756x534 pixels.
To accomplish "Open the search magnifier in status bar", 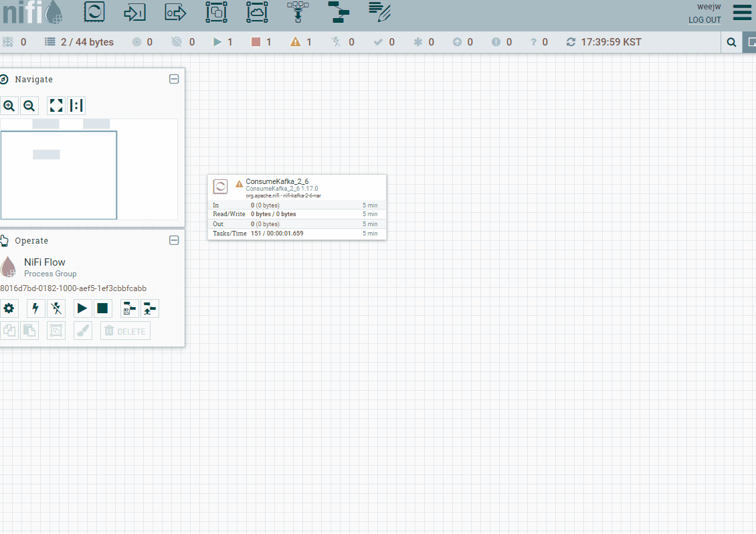I will (x=731, y=42).
